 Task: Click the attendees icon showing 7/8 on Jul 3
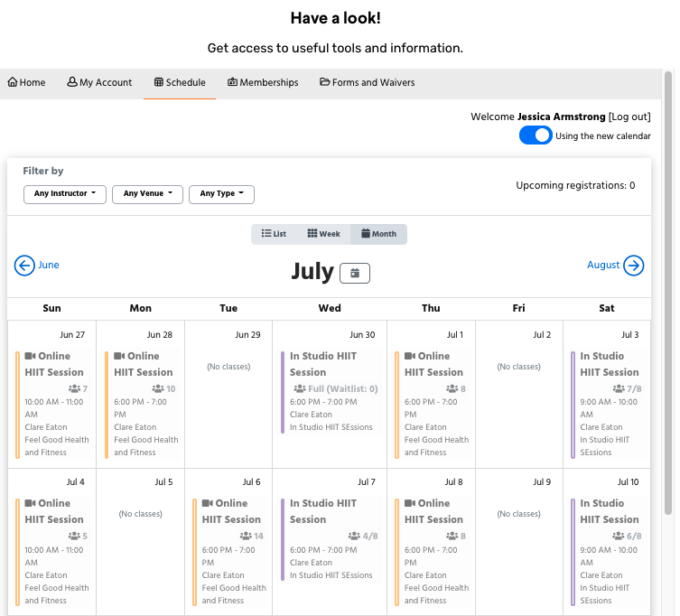619,388
